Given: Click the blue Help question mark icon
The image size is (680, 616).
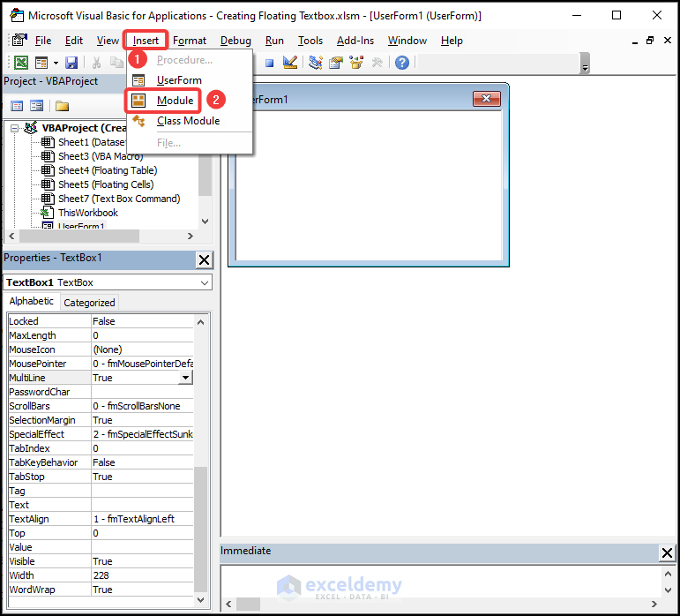Looking at the screenshot, I should click(x=402, y=63).
